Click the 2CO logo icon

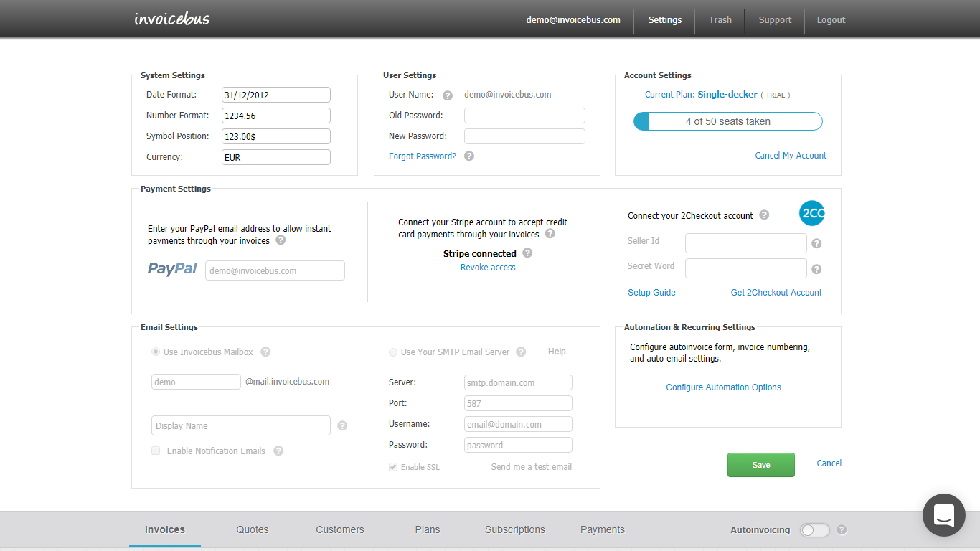click(x=811, y=213)
